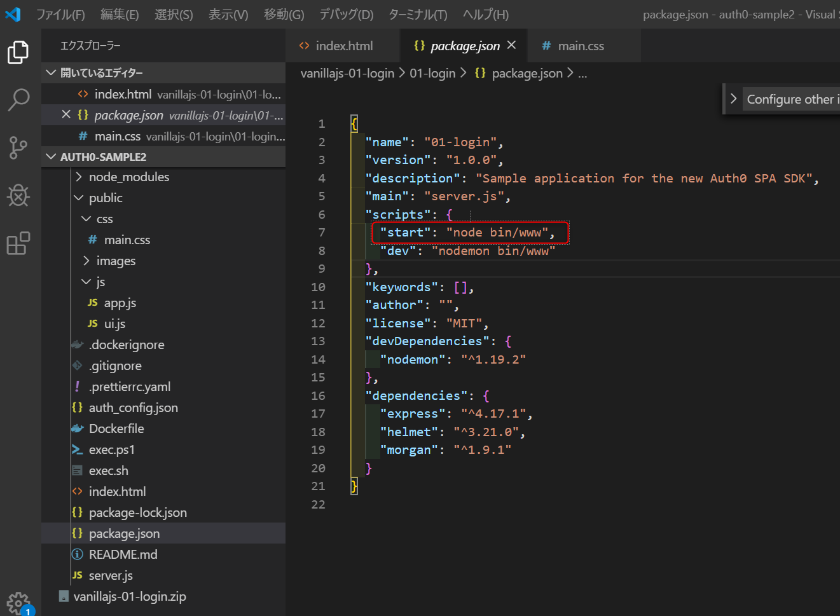
Task: Click zip icon beside vanillajs-01-login.zip
Action: pos(64,596)
